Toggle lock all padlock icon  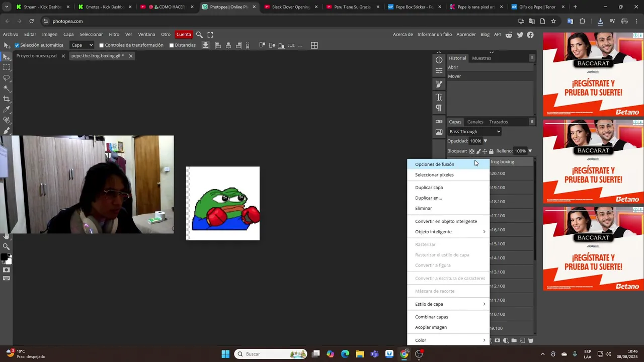pos(491,151)
